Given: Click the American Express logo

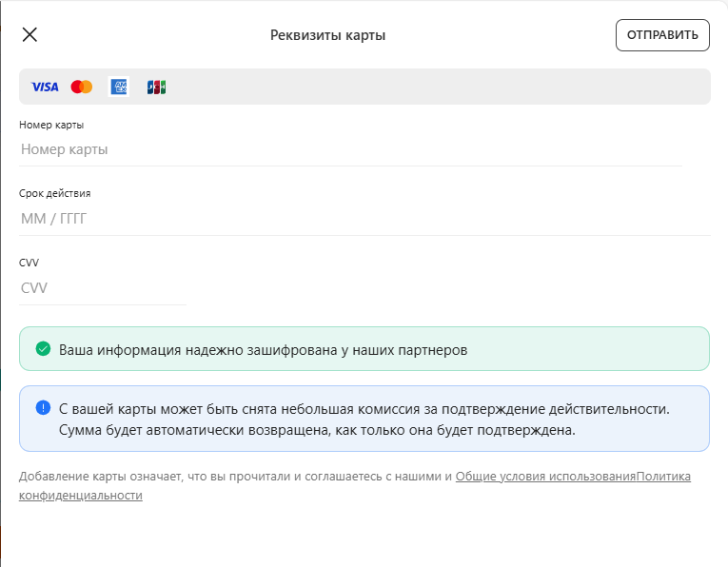Looking at the screenshot, I should click(x=119, y=87).
